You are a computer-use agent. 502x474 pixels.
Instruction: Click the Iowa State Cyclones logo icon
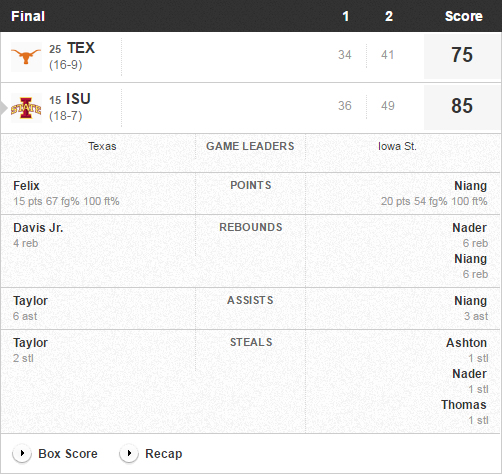coord(26,108)
